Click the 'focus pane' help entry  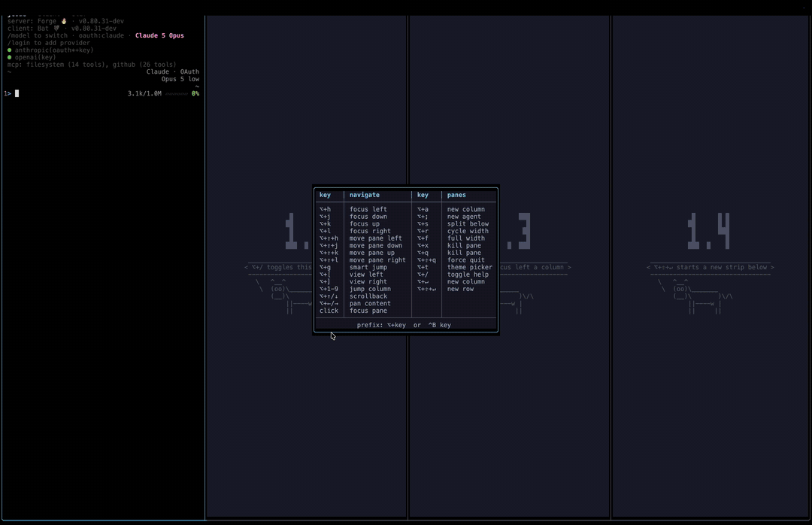(368, 311)
